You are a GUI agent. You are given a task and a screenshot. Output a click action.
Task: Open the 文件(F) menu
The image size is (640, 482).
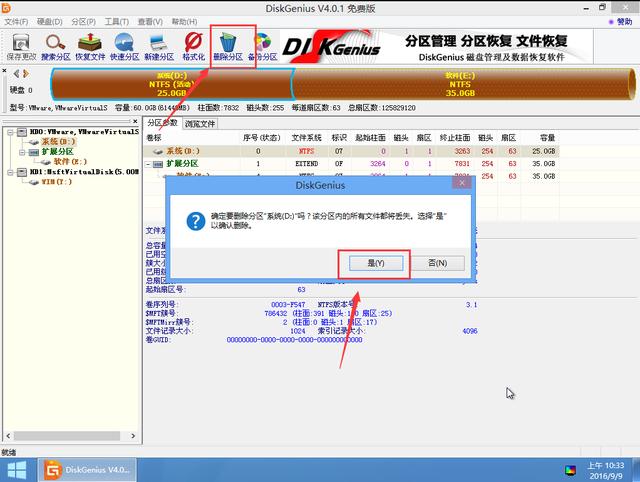pyautogui.click(x=16, y=22)
